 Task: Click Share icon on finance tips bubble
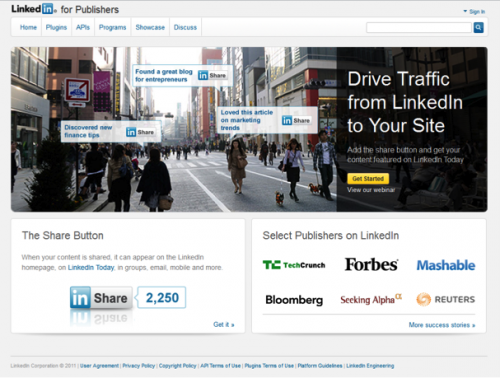140,132
